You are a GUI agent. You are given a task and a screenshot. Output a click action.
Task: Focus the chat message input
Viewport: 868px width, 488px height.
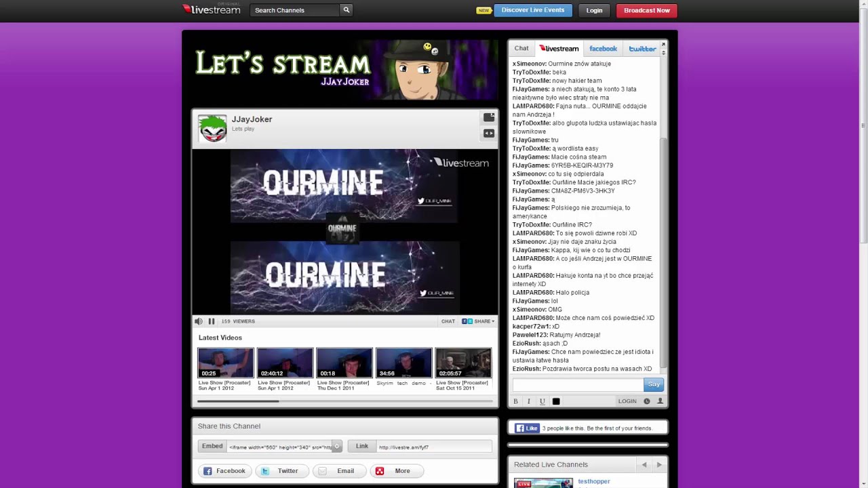pos(578,384)
